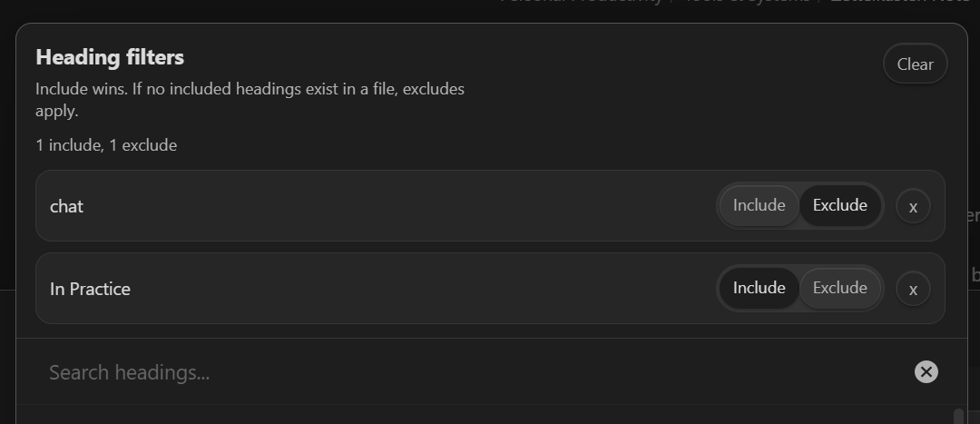980x424 pixels.
Task: Set In Practice filter to Exclude
Action: coord(839,288)
